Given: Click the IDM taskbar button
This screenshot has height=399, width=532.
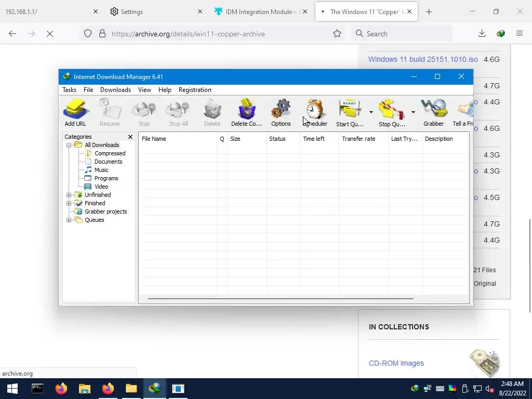Looking at the screenshot, I should pyautogui.click(x=155, y=389).
